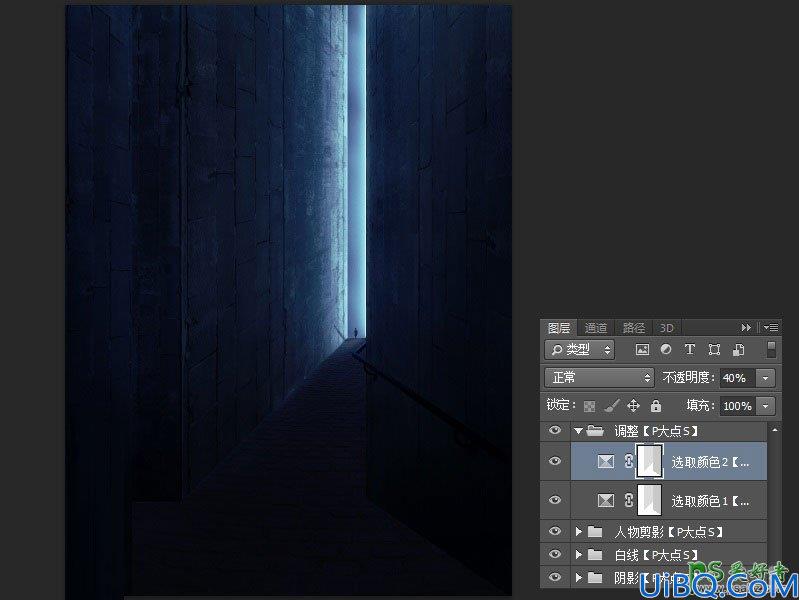
Task: Filter layers by shape type
Action: [x=714, y=350]
